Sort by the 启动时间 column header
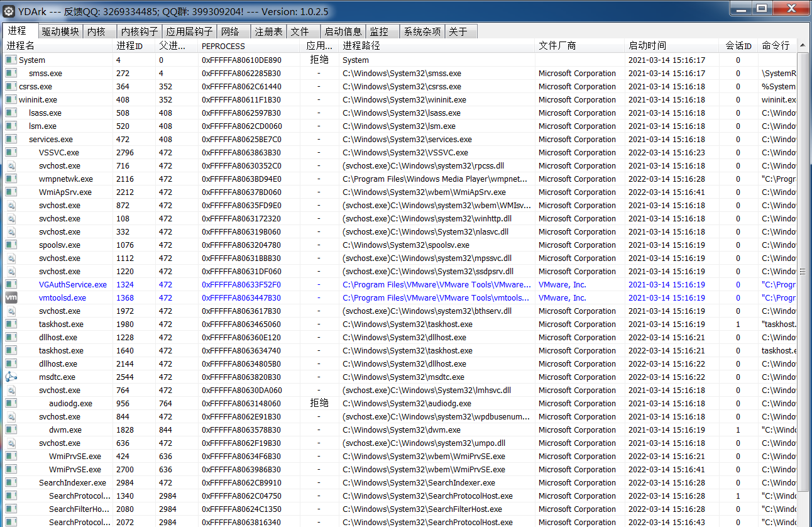 point(672,46)
